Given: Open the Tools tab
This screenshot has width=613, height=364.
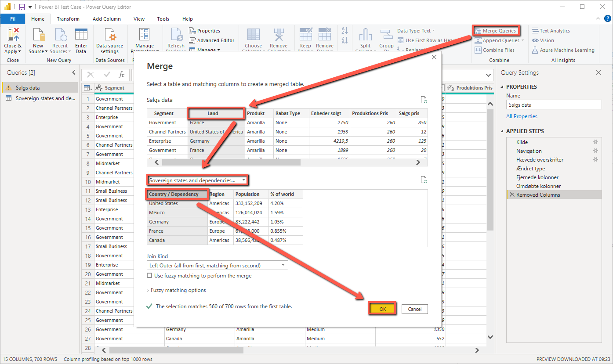Looking at the screenshot, I should 163,19.
